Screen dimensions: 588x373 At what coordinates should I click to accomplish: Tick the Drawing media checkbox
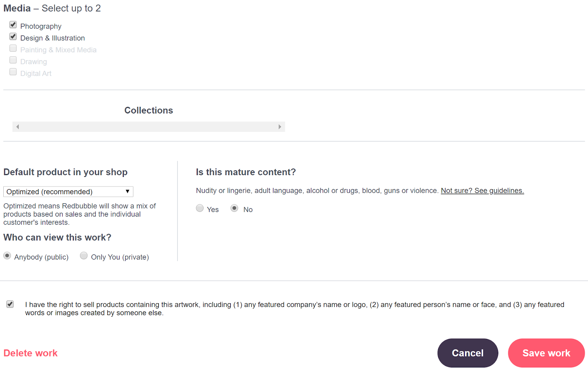(13, 60)
